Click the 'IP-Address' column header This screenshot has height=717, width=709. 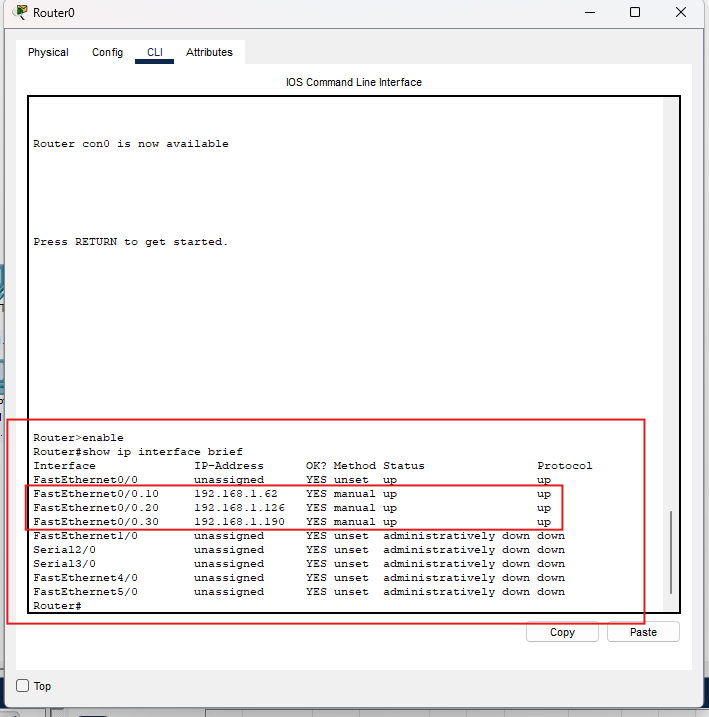(229, 466)
